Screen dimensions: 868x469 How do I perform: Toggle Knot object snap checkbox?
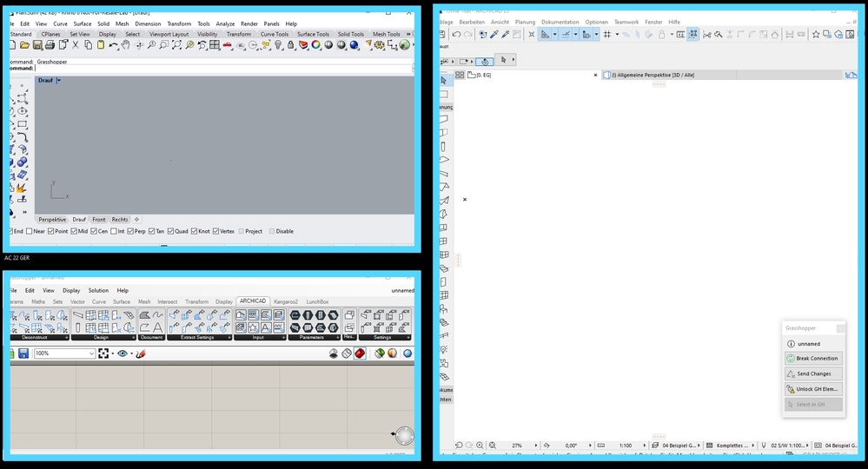(x=195, y=231)
